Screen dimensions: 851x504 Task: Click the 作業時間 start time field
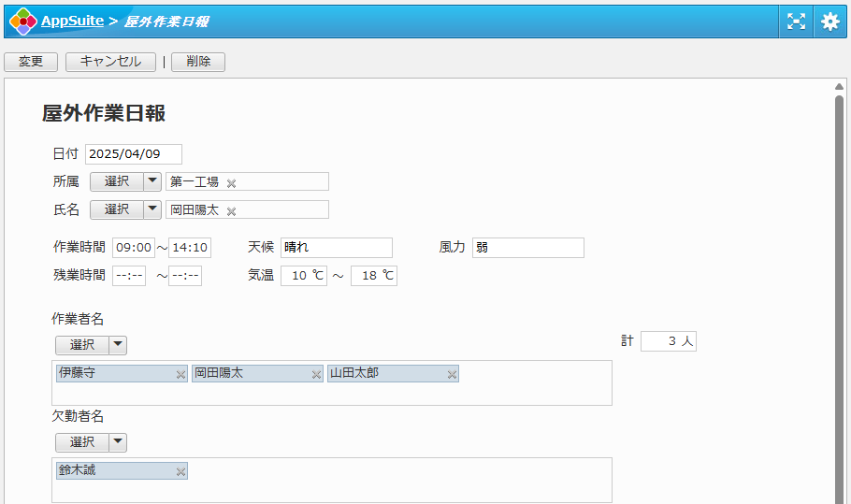coord(133,248)
